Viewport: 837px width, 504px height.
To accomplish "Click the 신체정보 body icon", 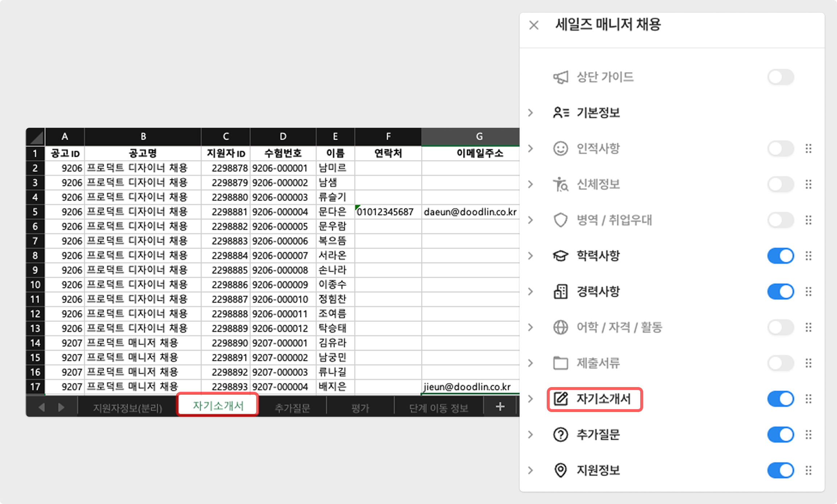I will (561, 184).
